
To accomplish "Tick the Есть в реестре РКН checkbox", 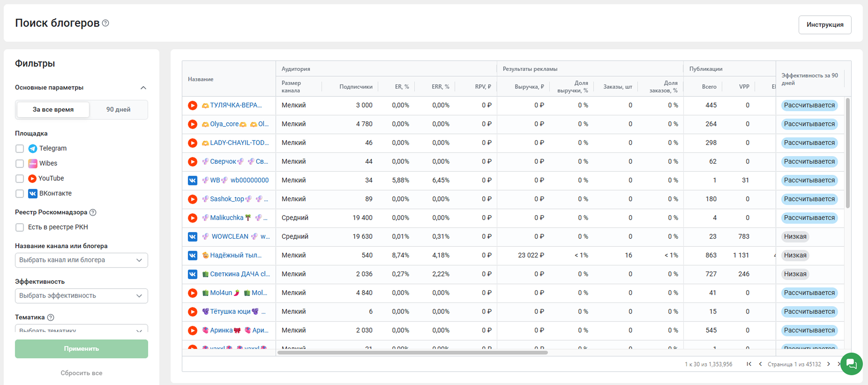I will [19, 227].
